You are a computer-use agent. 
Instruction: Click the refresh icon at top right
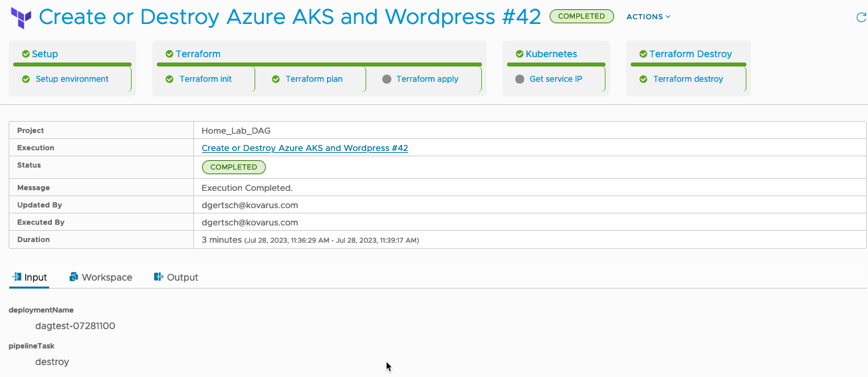pos(861,17)
